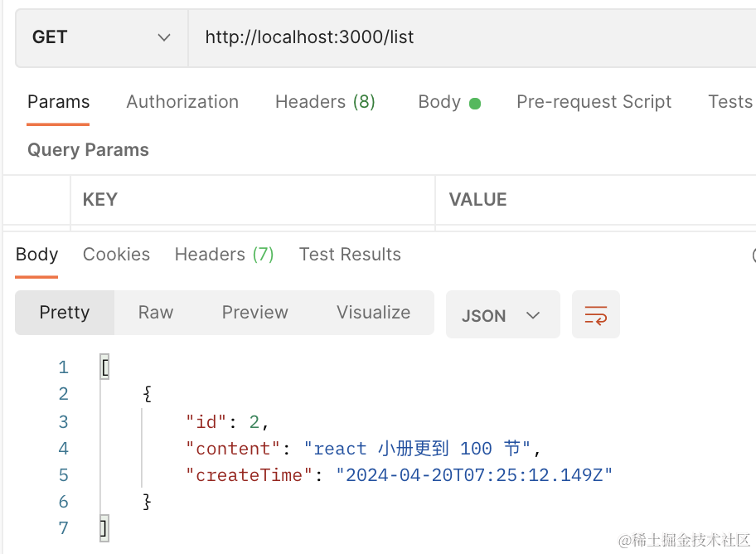Switch to the Params tab
The width and height of the screenshot is (756, 554).
(58, 102)
